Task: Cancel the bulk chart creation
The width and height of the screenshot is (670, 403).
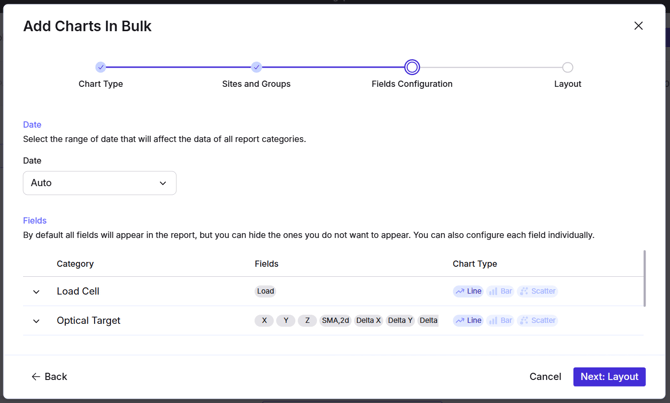Action: 545,377
